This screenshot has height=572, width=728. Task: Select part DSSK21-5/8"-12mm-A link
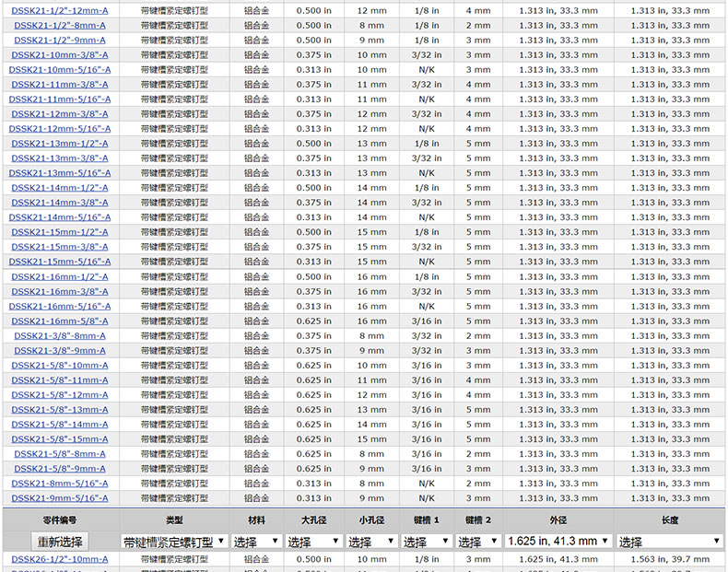point(60,394)
